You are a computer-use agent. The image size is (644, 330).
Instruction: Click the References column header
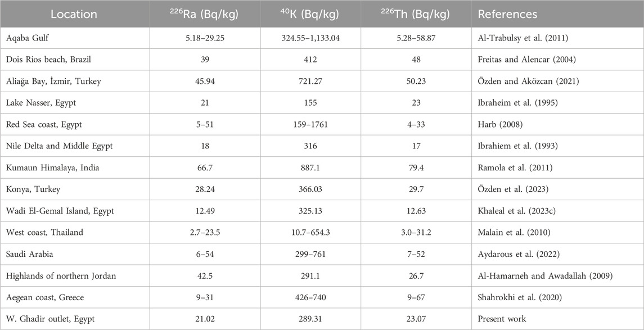[x=507, y=14]
